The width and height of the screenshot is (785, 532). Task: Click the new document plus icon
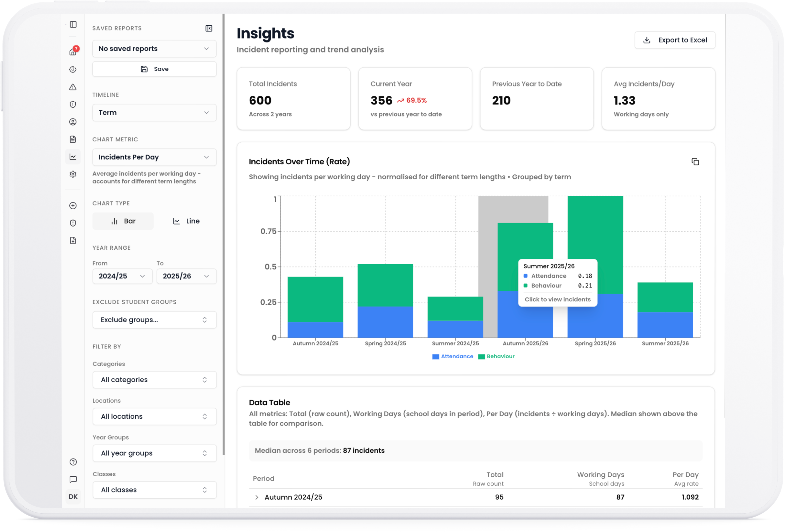tap(73, 241)
